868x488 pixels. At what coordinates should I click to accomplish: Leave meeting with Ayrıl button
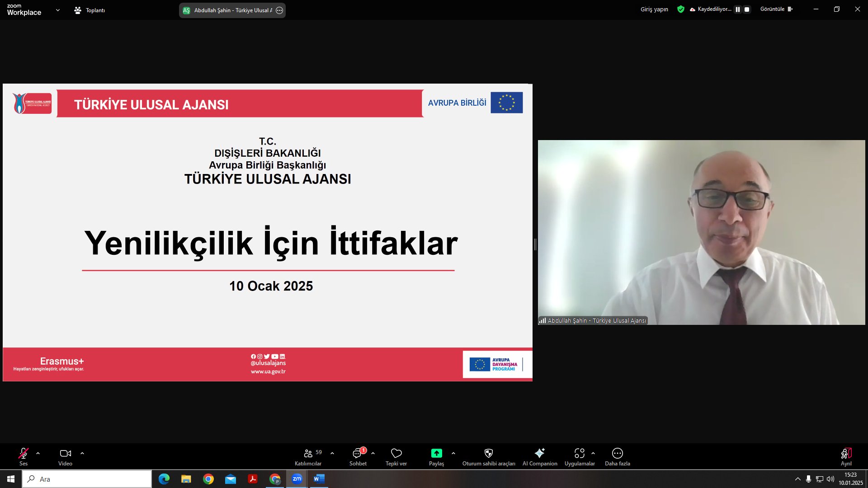pos(846,453)
